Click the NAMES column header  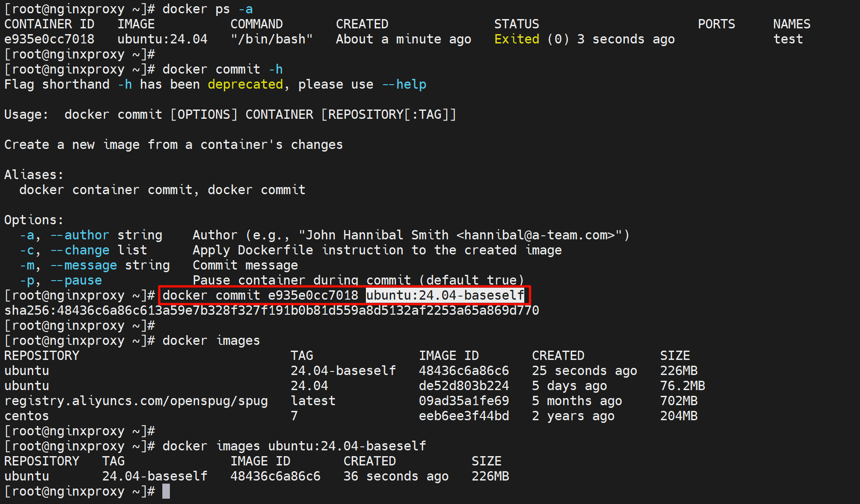click(x=791, y=24)
